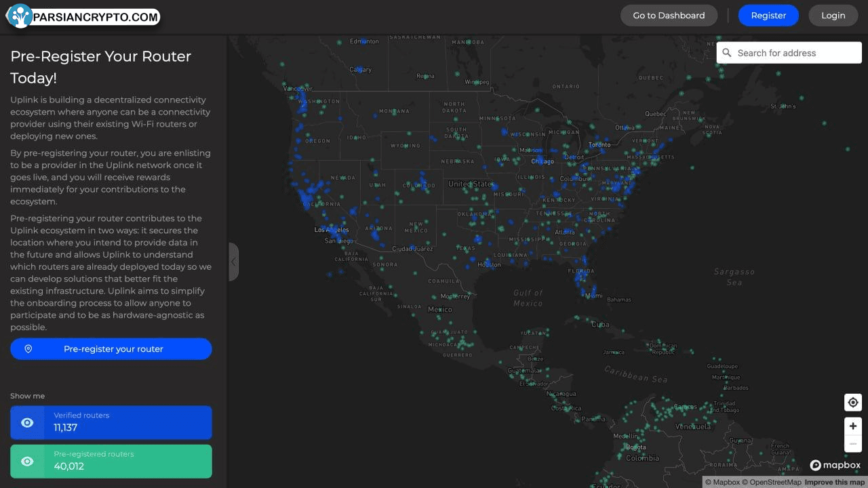This screenshot has width=868, height=488.
Task: Click the mapbox logo
Action: click(x=835, y=465)
